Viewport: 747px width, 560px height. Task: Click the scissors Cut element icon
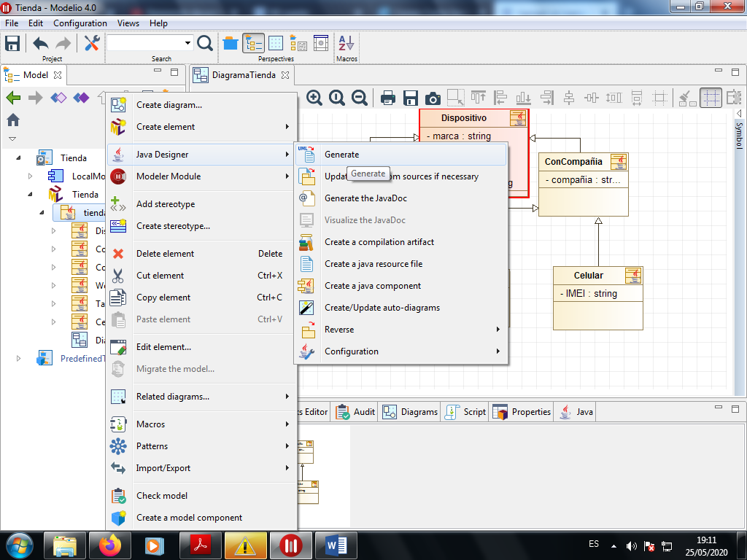tap(118, 276)
